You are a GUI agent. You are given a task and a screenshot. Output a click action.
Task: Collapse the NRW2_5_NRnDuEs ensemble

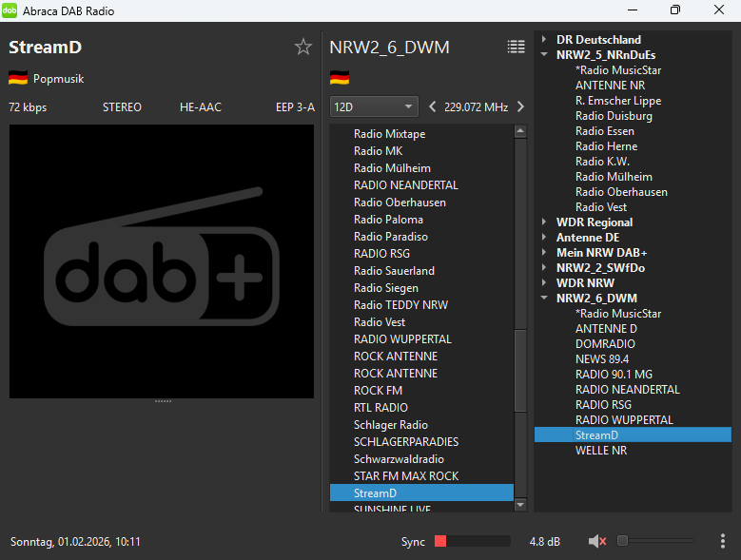coord(544,55)
